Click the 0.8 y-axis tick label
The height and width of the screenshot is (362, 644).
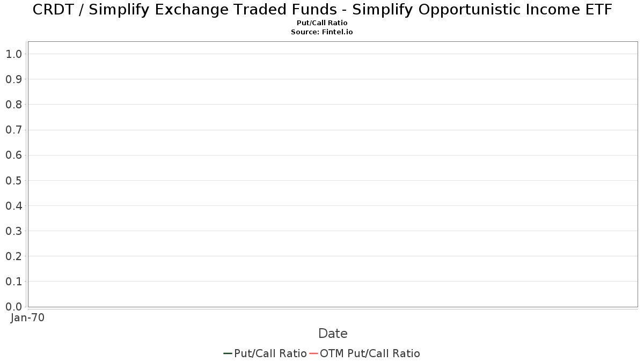click(x=13, y=105)
